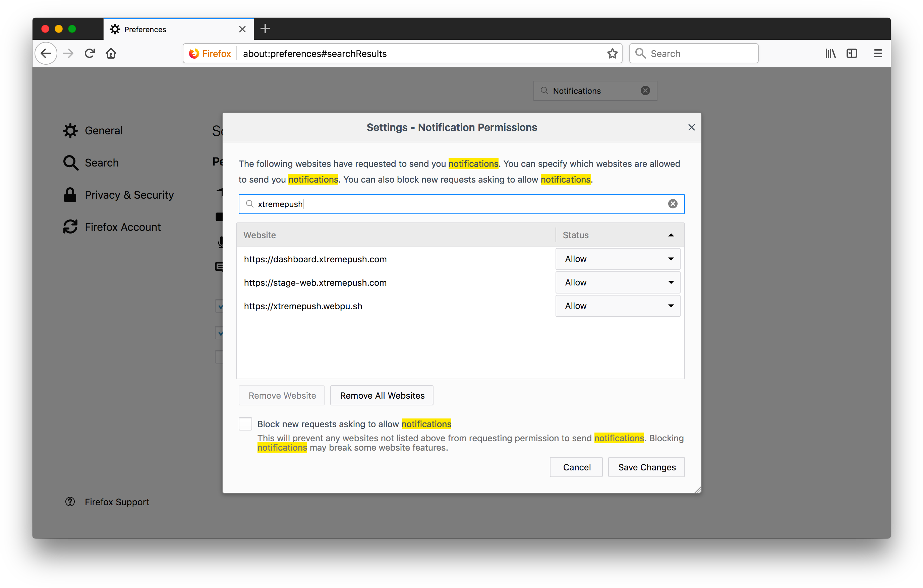This screenshot has width=923, height=588.
Task: Click the General gear icon
Action: click(70, 131)
